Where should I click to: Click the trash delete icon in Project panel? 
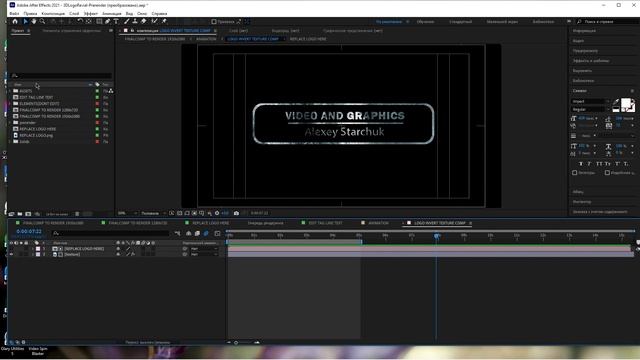tap(77, 214)
